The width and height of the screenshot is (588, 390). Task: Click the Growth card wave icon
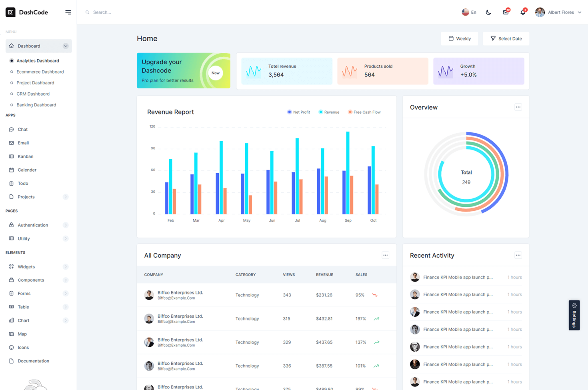tap(446, 71)
